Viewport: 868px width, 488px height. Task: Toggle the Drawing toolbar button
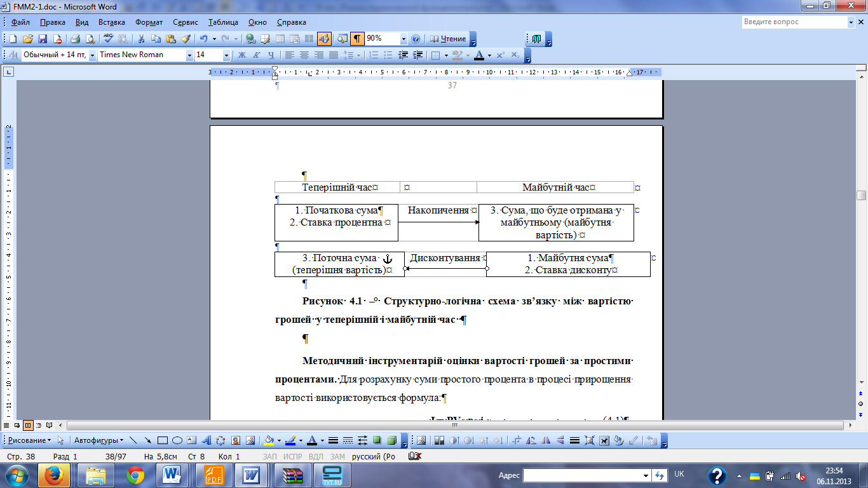point(324,39)
